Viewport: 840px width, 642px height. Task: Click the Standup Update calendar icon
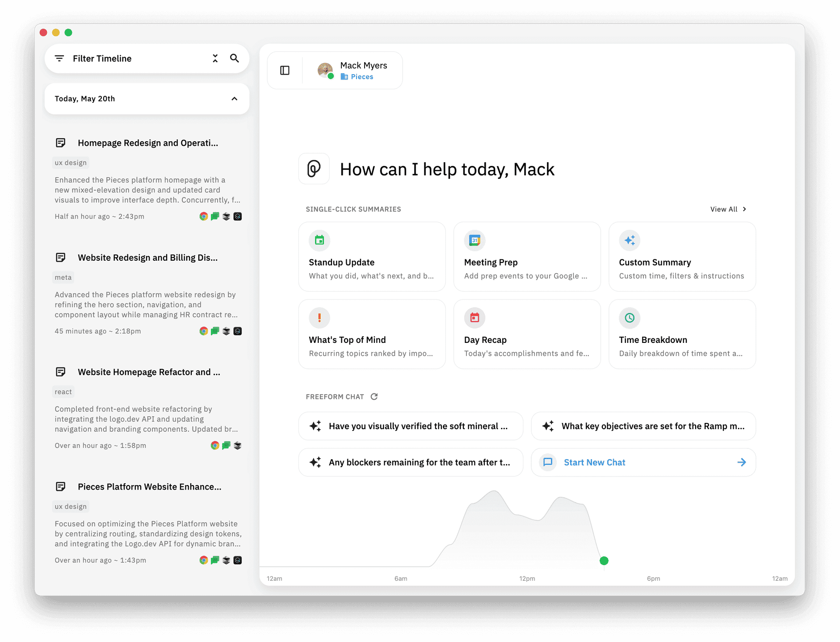319,241
